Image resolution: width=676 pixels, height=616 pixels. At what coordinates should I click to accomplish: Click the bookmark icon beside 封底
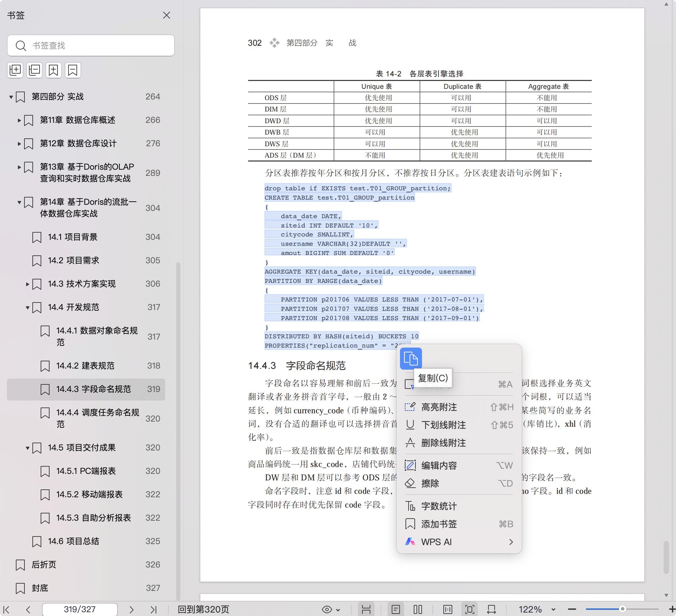20,588
